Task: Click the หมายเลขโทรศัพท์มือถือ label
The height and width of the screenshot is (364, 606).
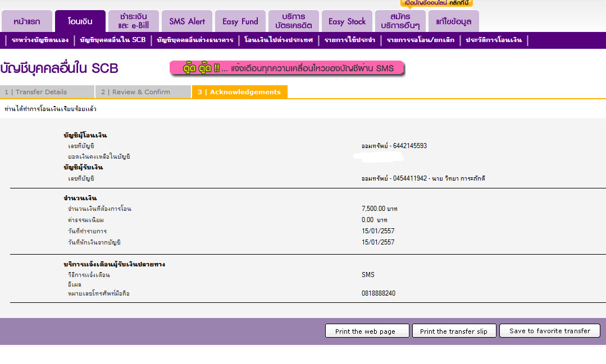Action: pyautogui.click(x=98, y=293)
